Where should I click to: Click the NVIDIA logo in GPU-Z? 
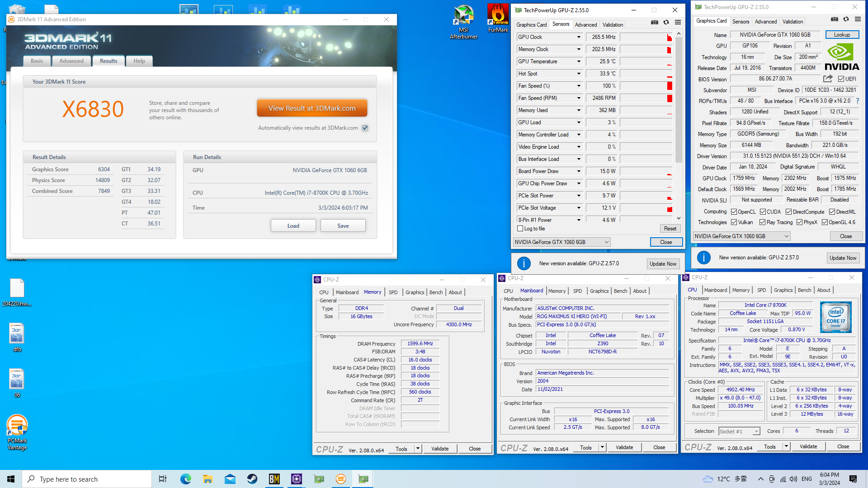click(x=841, y=57)
